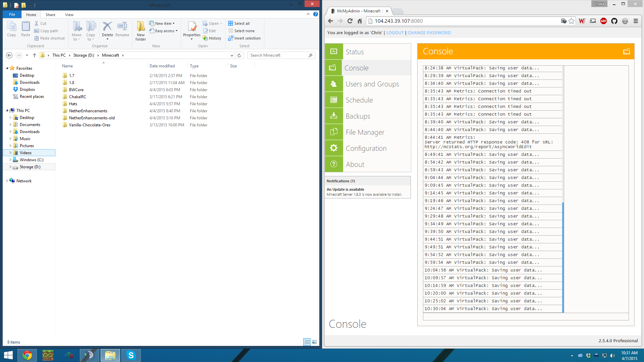Select Dropbox in Favorites

point(27,89)
